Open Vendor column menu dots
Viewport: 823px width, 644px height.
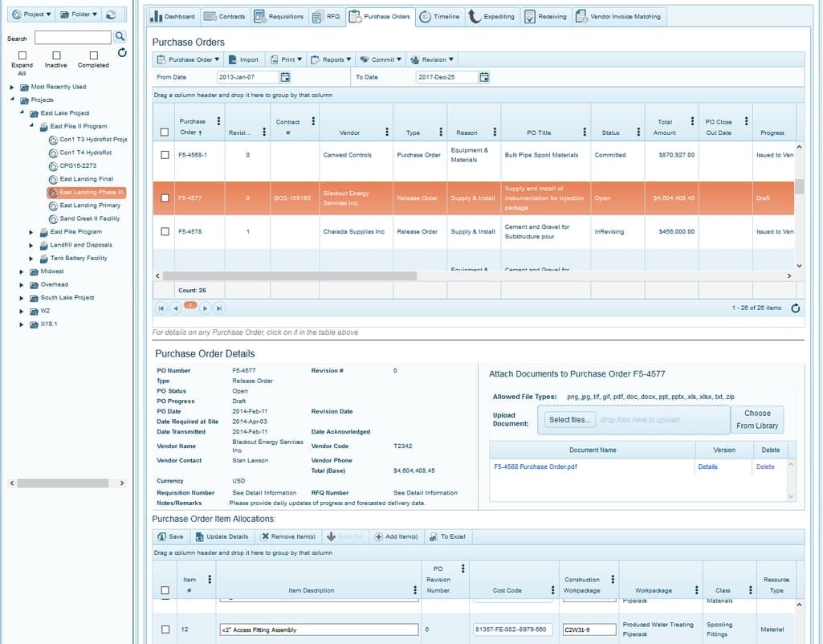point(387,132)
